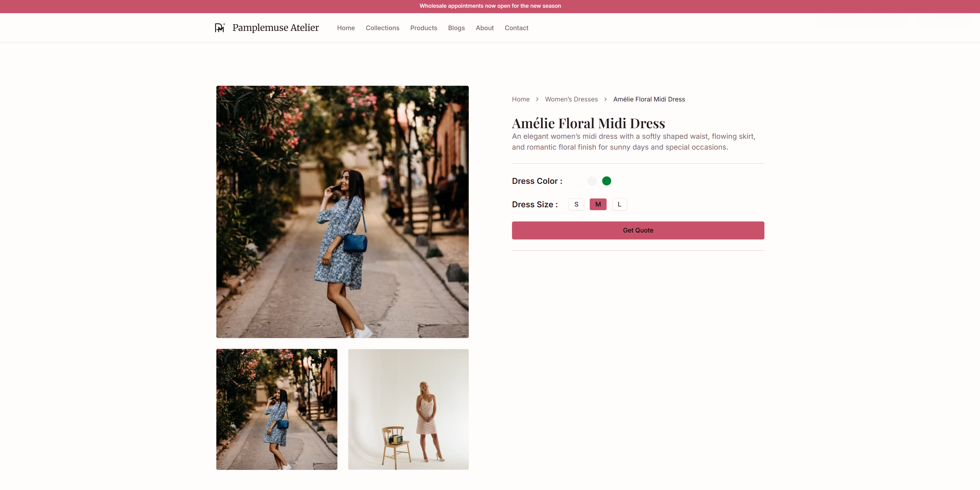Select dress size M
This screenshot has height=490, width=980.
click(598, 204)
